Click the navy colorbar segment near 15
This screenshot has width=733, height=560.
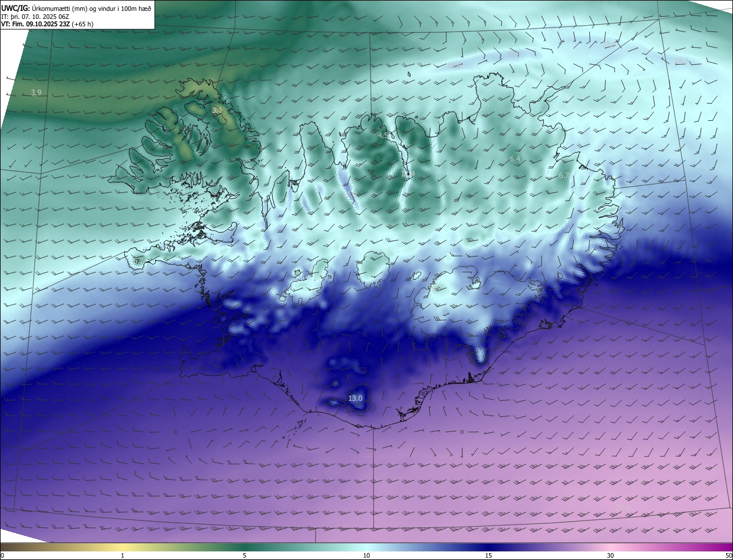click(x=488, y=547)
